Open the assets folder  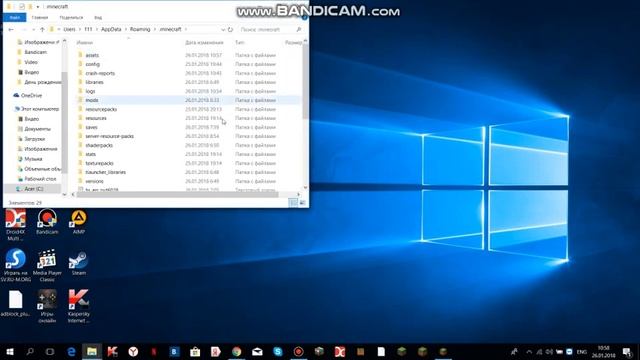point(92,55)
